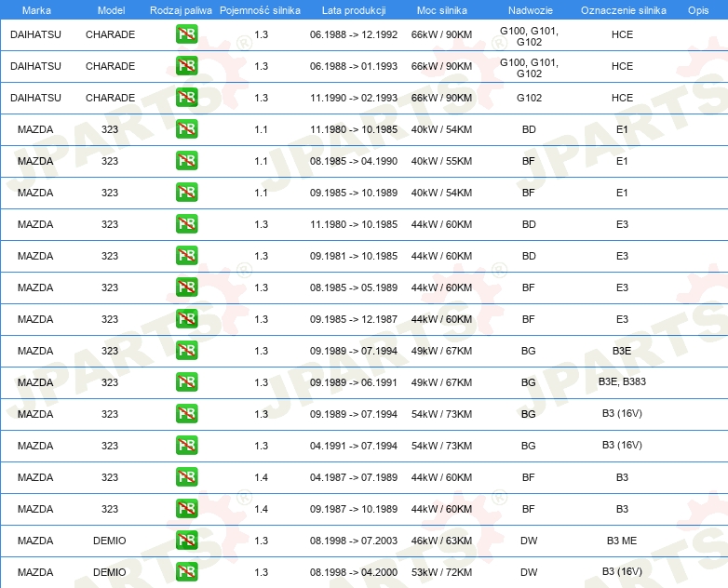Click fuel icon in Mazda 323 09.1985 -> 10.1989 row
The width and height of the screenshot is (728, 588).
[x=186, y=193]
